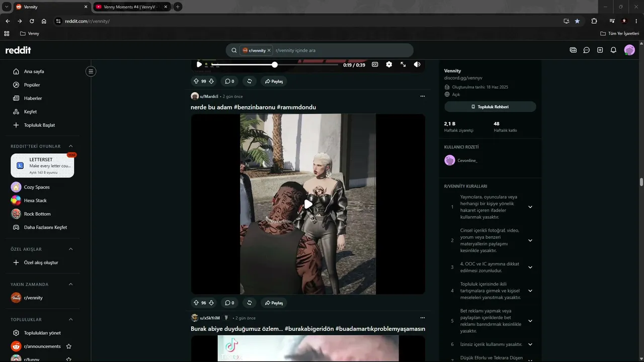This screenshot has height=362, width=644.
Task: Upvote the post with 99 votes
Action: coord(196,81)
